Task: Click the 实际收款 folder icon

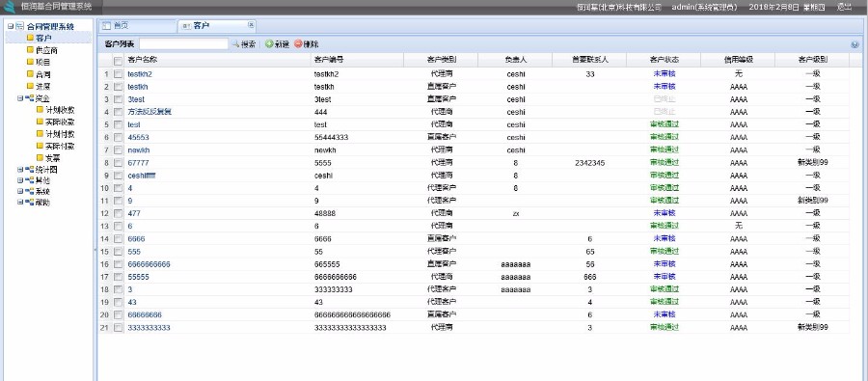Action: tap(40, 122)
